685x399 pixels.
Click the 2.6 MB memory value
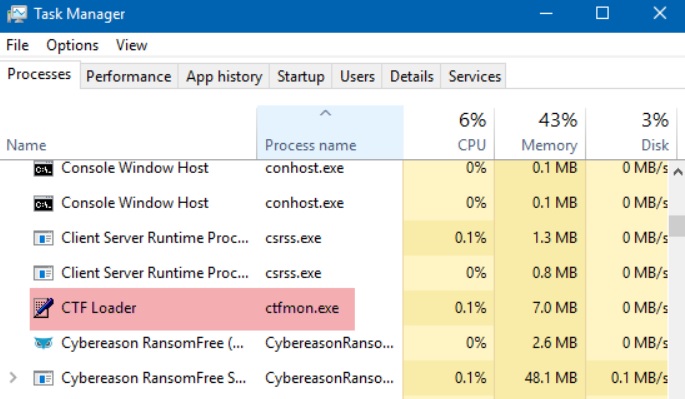554,343
